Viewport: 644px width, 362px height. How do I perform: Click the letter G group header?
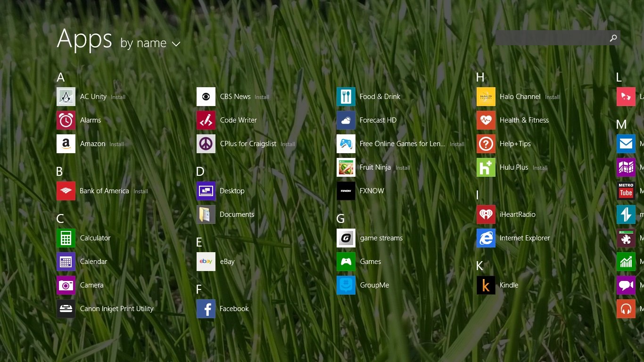pyautogui.click(x=340, y=219)
